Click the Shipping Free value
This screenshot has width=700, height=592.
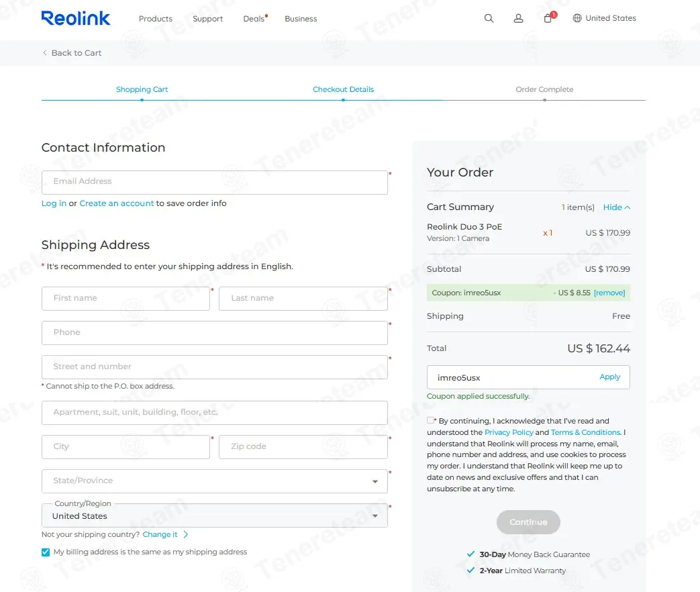point(621,316)
